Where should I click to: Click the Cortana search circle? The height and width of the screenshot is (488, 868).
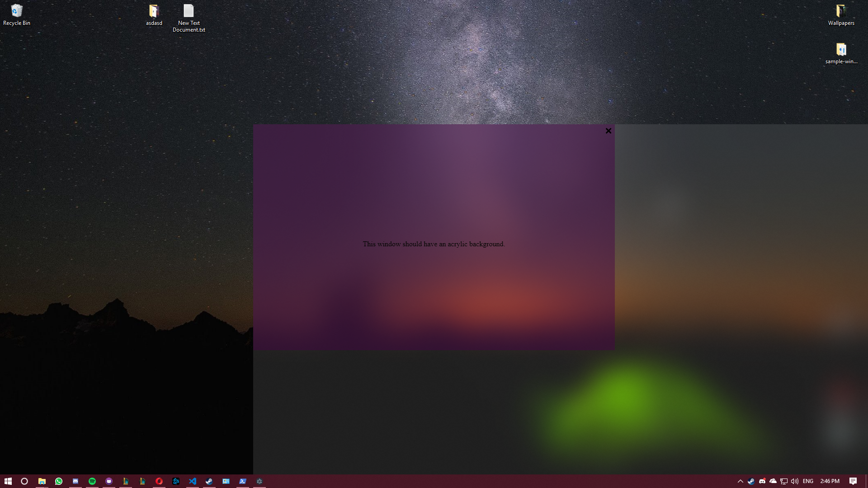pos(24,481)
